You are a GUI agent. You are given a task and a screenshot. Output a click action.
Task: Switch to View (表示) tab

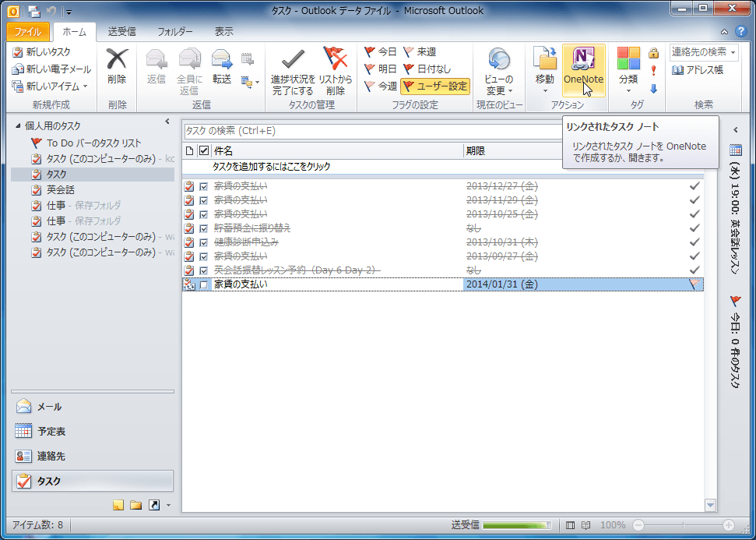(223, 32)
